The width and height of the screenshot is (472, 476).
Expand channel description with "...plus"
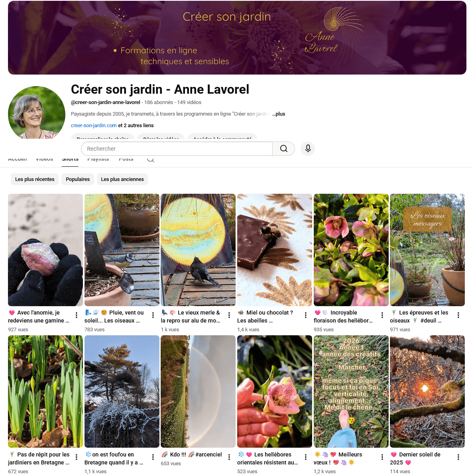[x=279, y=114]
